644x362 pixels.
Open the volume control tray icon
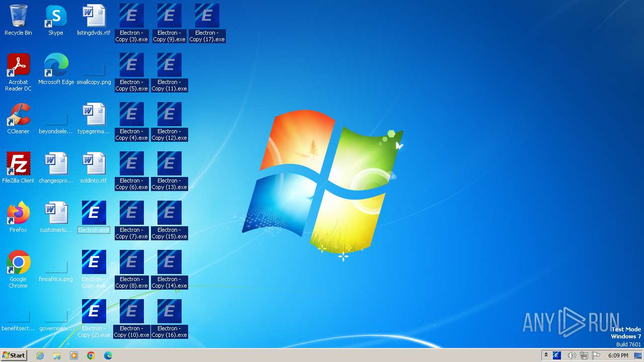tap(572, 355)
